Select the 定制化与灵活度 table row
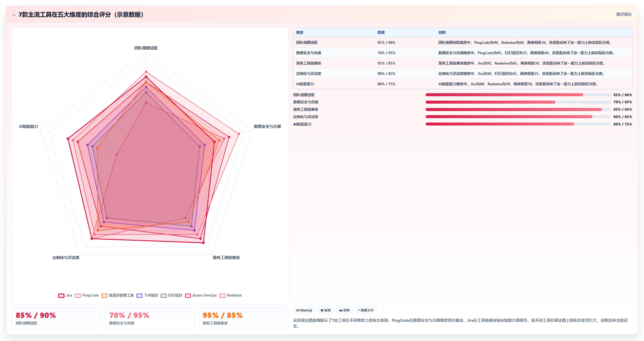644x341 pixels. pyautogui.click(x=463, y=74)
